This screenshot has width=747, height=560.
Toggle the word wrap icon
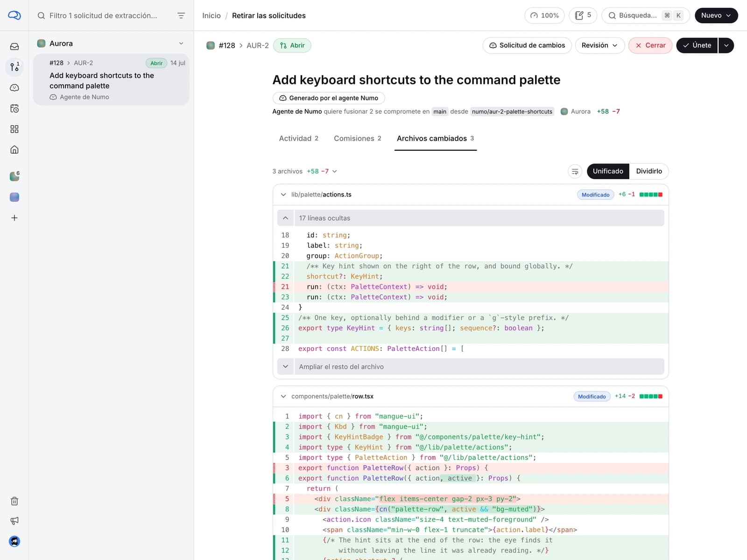tap(575, 171)
